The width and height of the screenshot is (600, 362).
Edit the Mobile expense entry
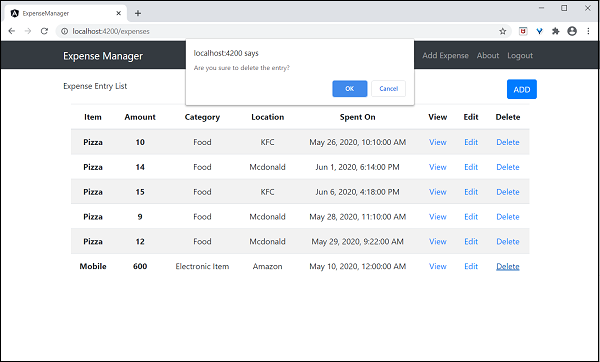coord(471,266)
